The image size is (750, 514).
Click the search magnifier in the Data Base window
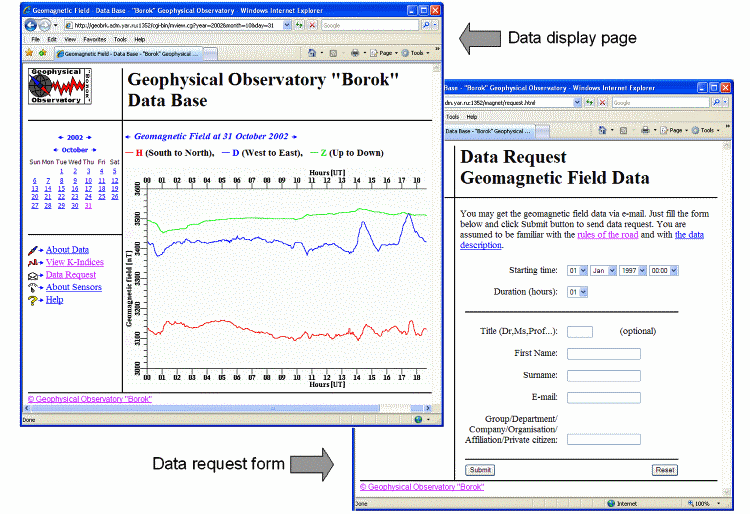426,25
